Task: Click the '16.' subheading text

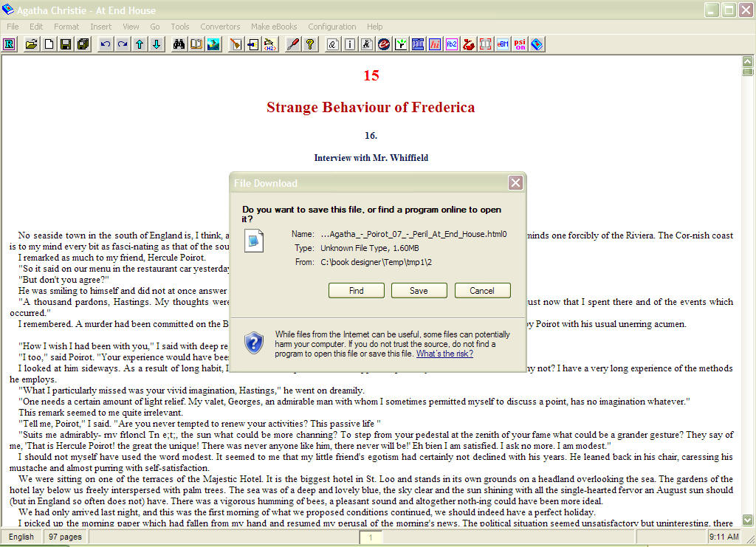Action: pyautogui.click(x=371, y=135)
